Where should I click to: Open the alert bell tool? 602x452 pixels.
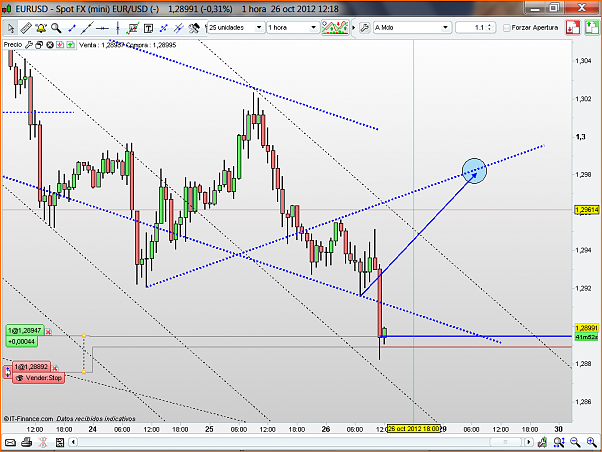pyautogui.click(x=41, y=28)
